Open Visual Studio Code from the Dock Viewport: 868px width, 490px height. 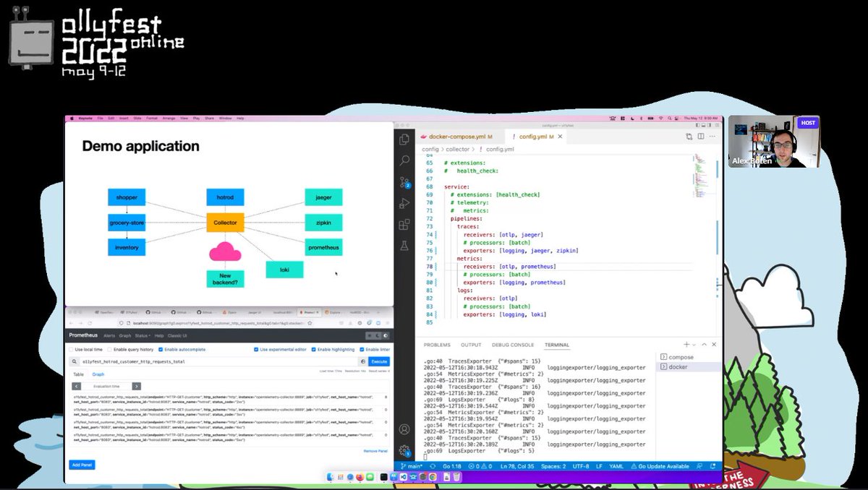click(x=404, y=477)
